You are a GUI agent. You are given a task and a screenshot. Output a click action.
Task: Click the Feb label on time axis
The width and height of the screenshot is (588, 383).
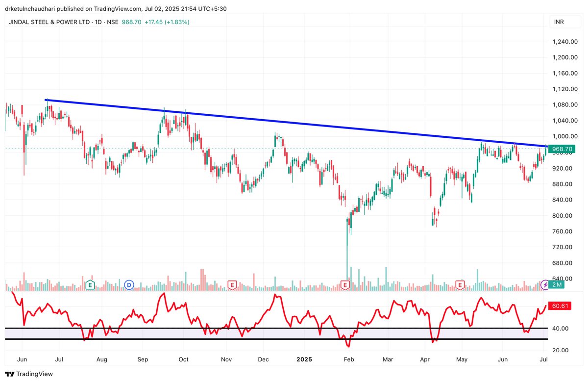tap(348, 359)
